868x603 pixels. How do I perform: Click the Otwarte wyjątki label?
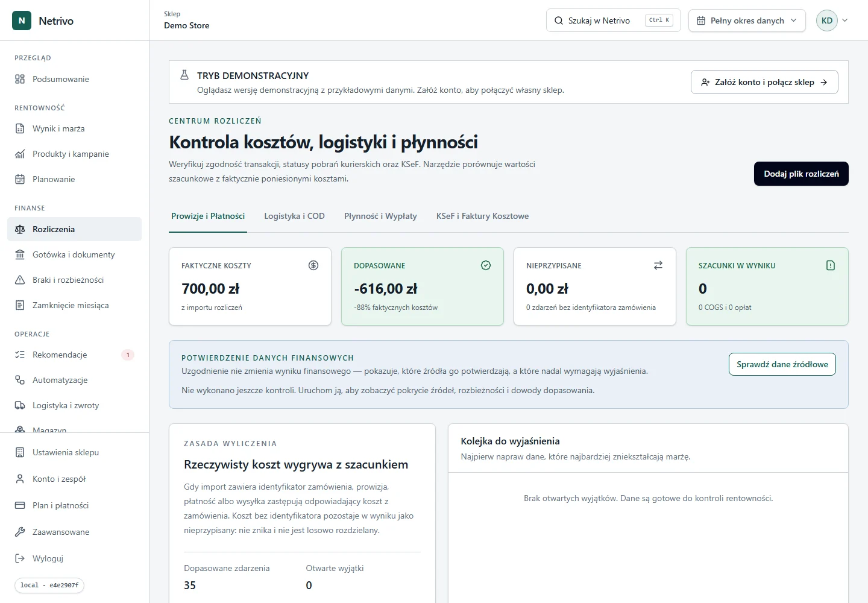[x=335, y=568]
